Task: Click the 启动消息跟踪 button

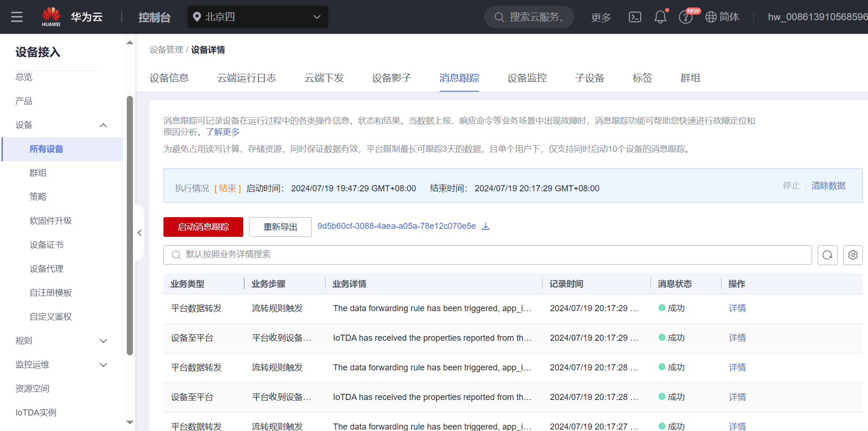Action: click(203, 227)
